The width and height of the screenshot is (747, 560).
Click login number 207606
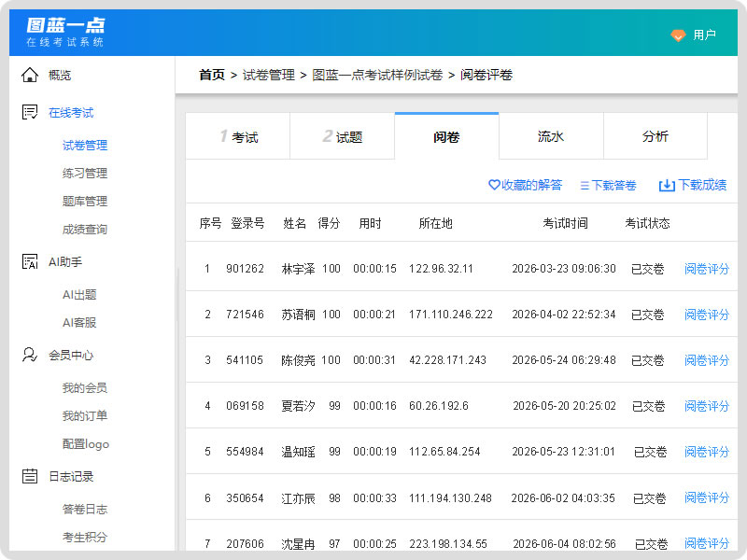click(245, 544)
